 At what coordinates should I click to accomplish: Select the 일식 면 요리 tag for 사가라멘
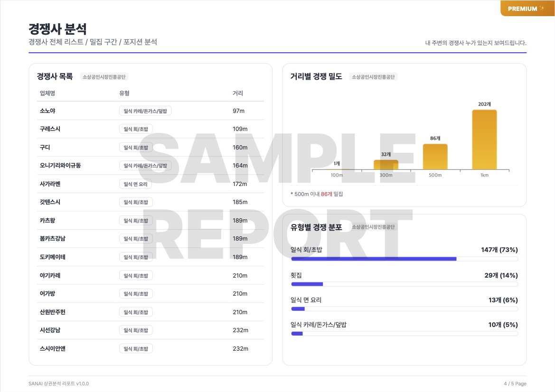pyautogui.click(x=135, y=184)
